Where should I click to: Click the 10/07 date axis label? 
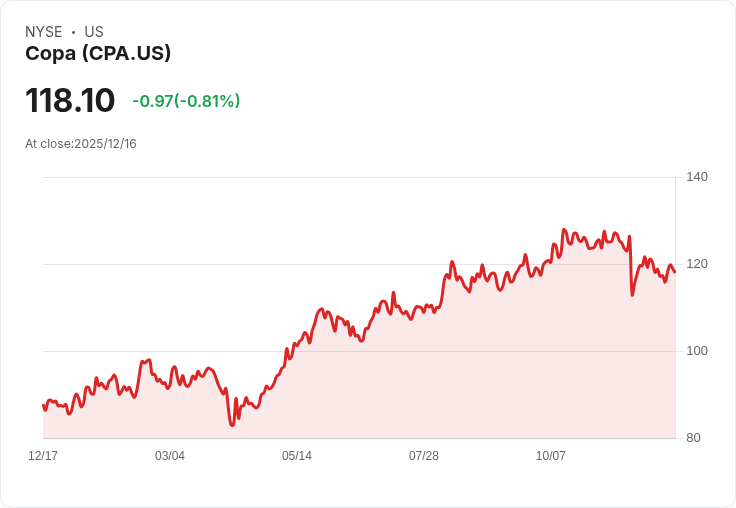coord(551,456)
